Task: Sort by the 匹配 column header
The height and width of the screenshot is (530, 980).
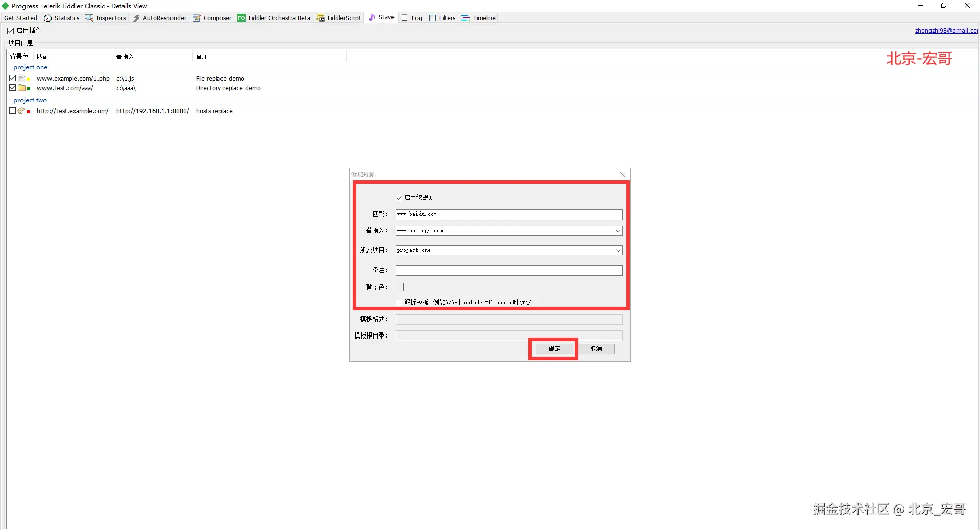Action: [x=73, y=56]
